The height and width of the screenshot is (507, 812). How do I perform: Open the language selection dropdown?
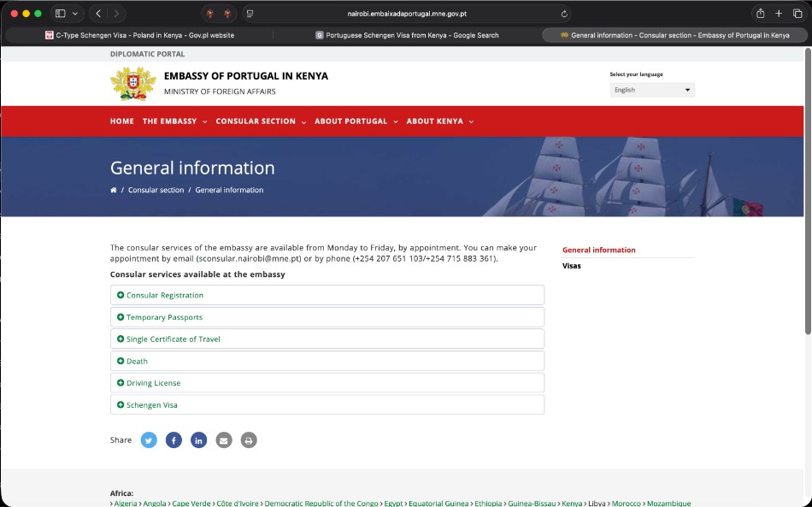(x=652, y=90)
